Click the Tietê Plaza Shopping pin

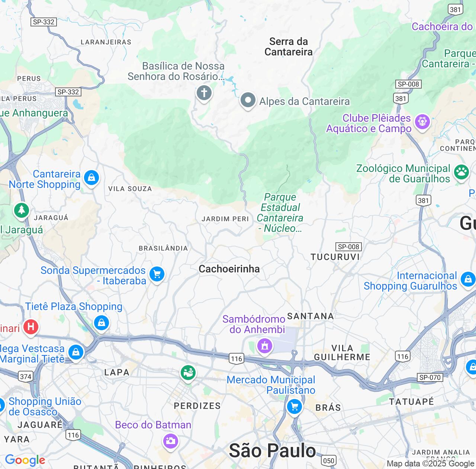coord(101,323)
